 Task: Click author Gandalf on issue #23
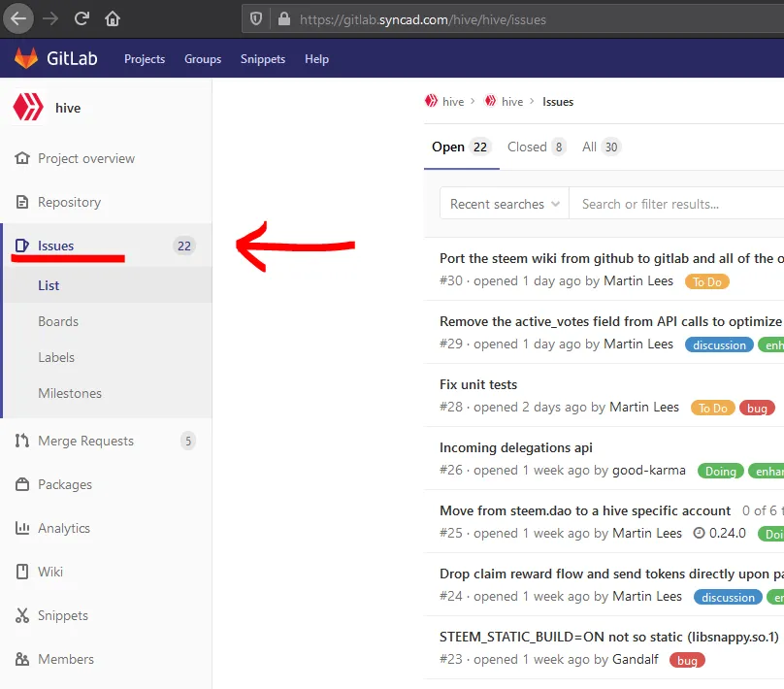point(635,659)
